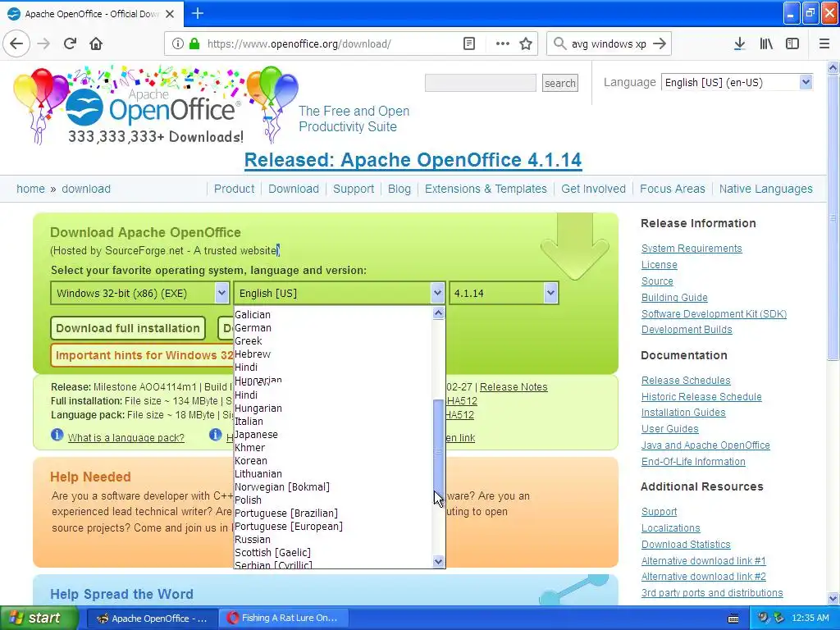Toggle the sidebars icon in toolbar
Viewport: 840px width, 630px height.
click(x=792, y=43)
